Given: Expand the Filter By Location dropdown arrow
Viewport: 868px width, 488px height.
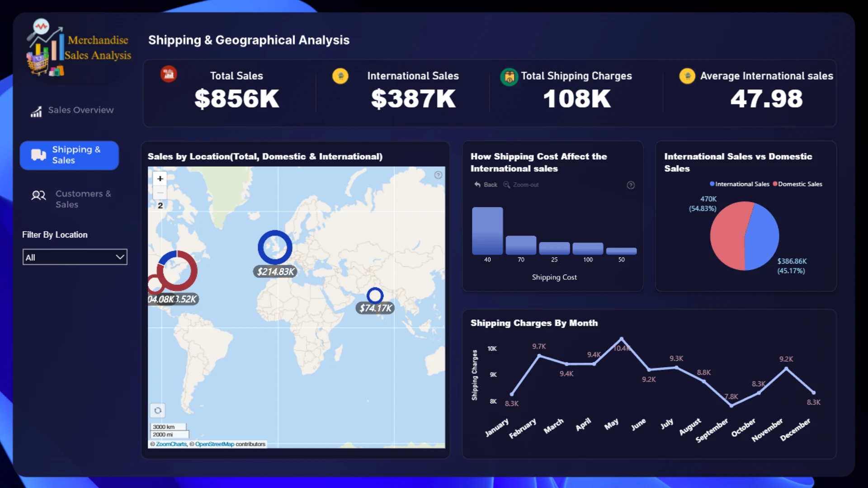Looking at the screenshot, I should pos(120,257).
